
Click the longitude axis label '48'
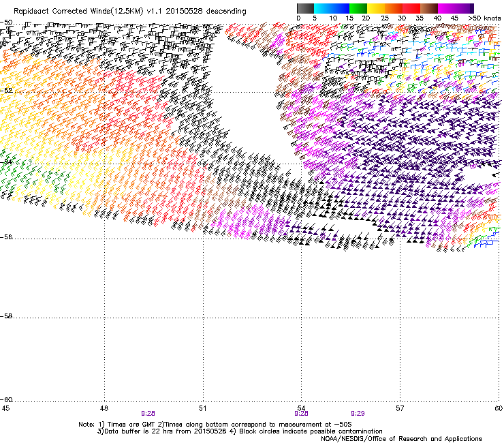click(x=104, y=408)
